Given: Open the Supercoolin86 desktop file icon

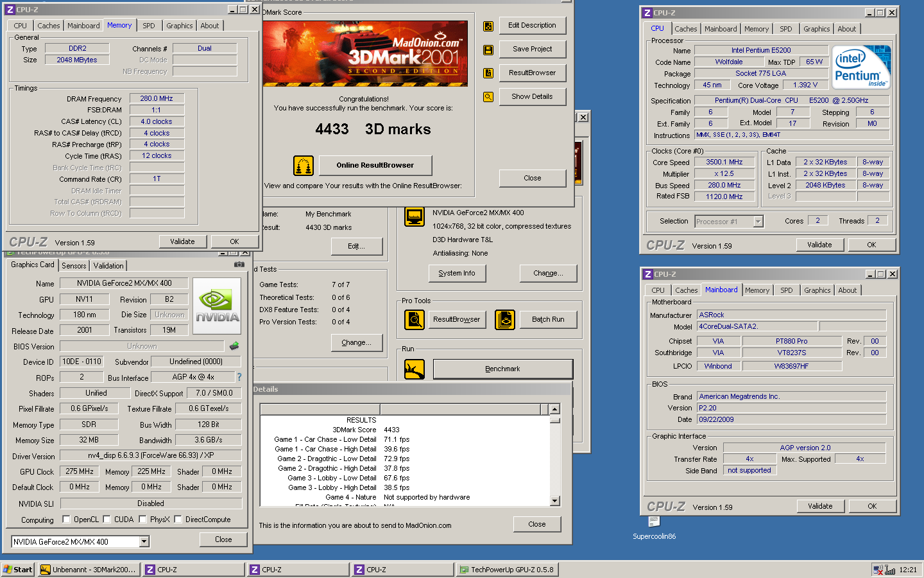Looking at the screenshot, I should tap(654, 522).
